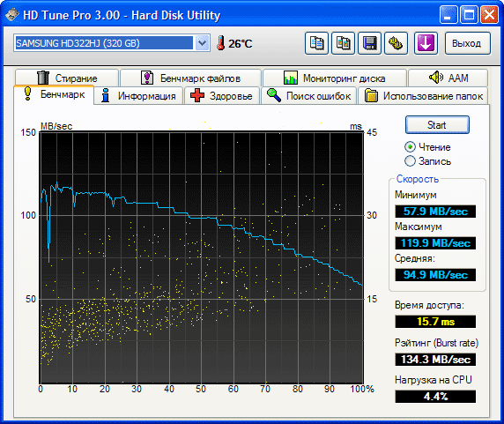Switch to the AAM tab

[x=448, y=78]
